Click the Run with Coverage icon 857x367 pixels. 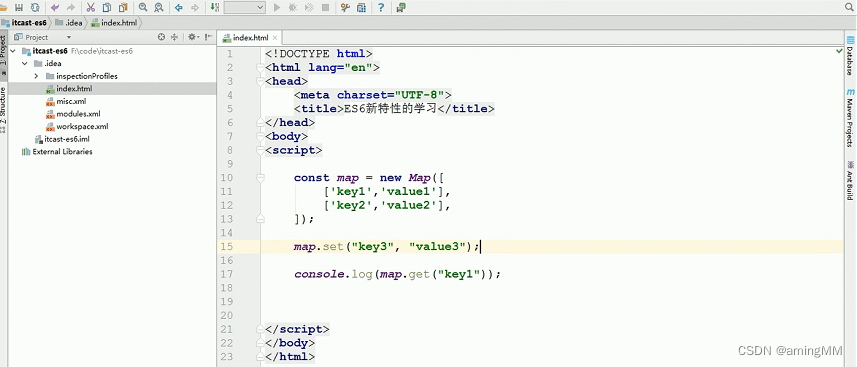309,8
